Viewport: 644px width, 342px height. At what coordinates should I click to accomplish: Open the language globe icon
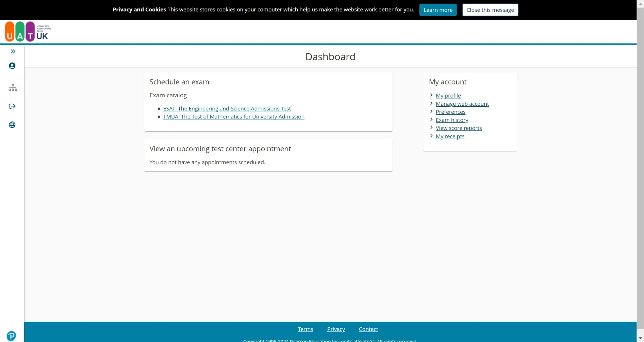coord(12,125)
